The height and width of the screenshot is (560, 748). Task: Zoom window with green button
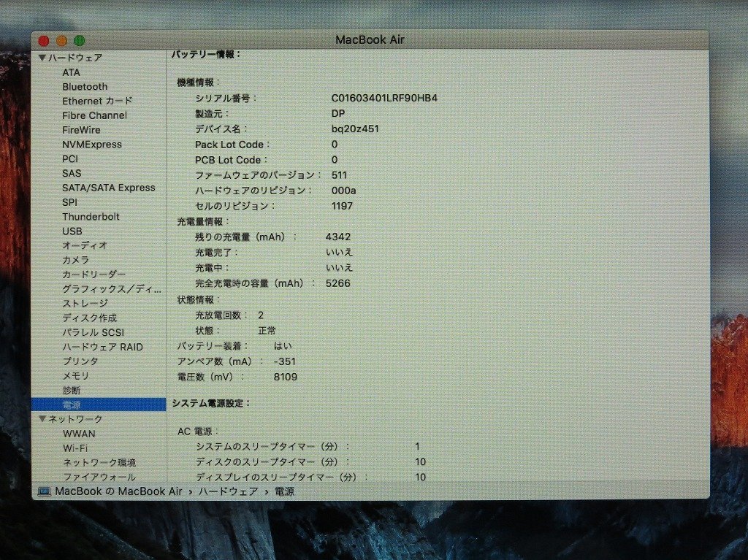pos(80,41)
